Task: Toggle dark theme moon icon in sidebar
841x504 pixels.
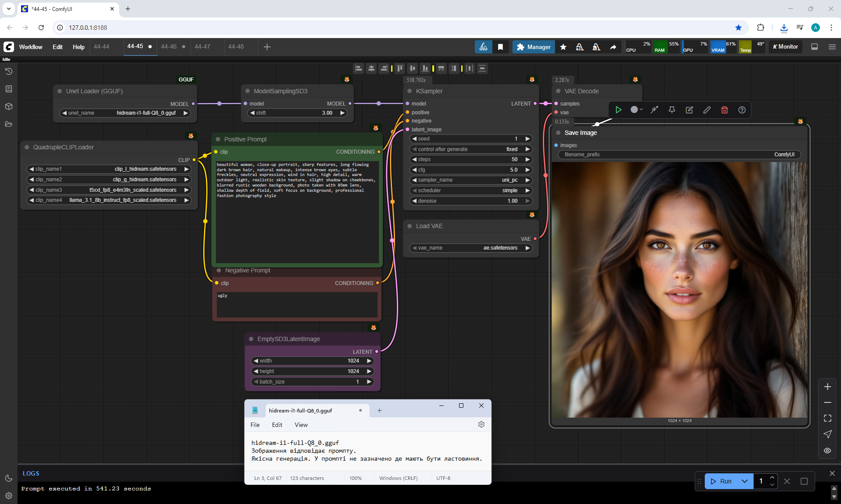Action: (8, 478)
